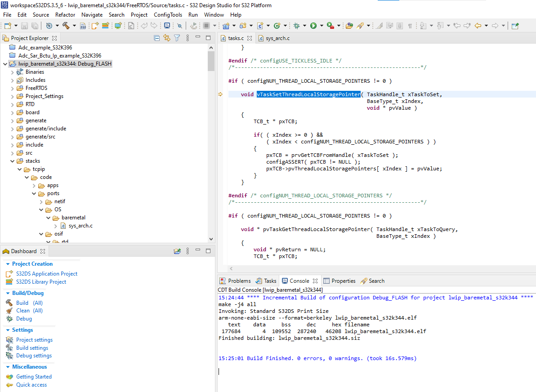The height and width of the screenshot is (392, 536).
Task: Open the Debug settings link in Dashboard
Action: (34, 356)
